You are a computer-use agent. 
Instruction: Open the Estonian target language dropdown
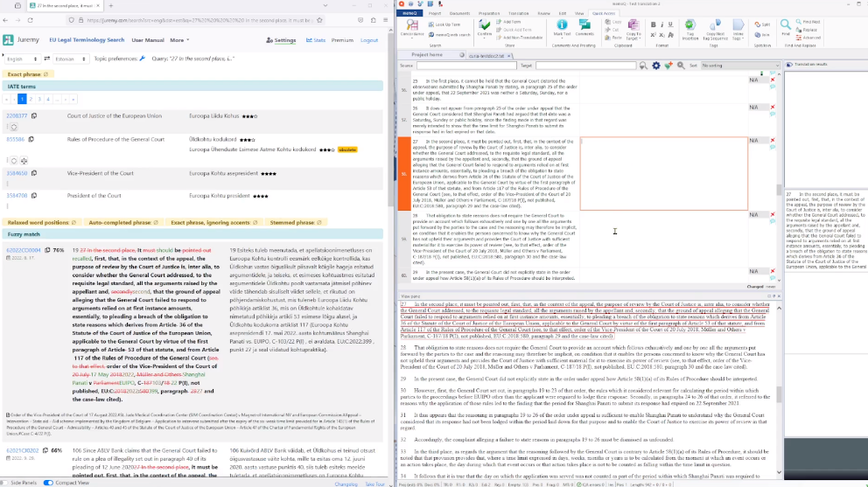[x=68, y=59]
